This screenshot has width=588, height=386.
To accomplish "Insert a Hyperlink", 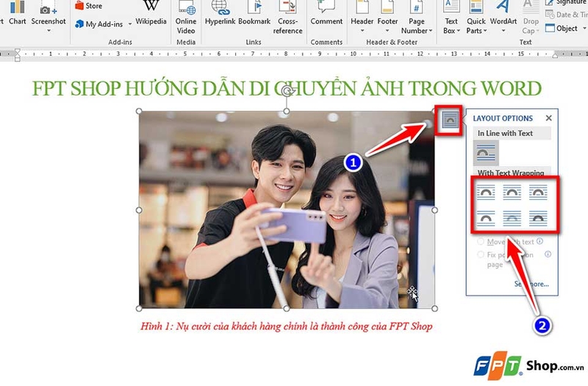I will (220, 14).
